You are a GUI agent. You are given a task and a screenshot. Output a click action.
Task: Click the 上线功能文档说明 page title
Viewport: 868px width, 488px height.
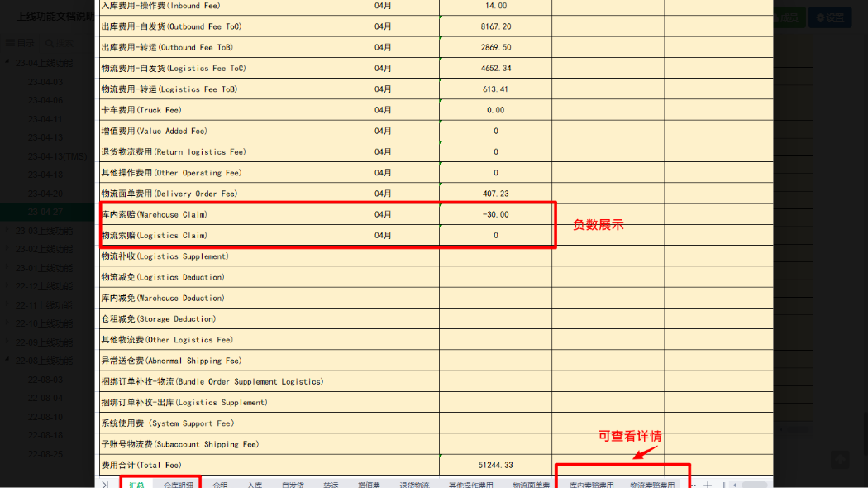pyautogui.click(x=55, y=16)
